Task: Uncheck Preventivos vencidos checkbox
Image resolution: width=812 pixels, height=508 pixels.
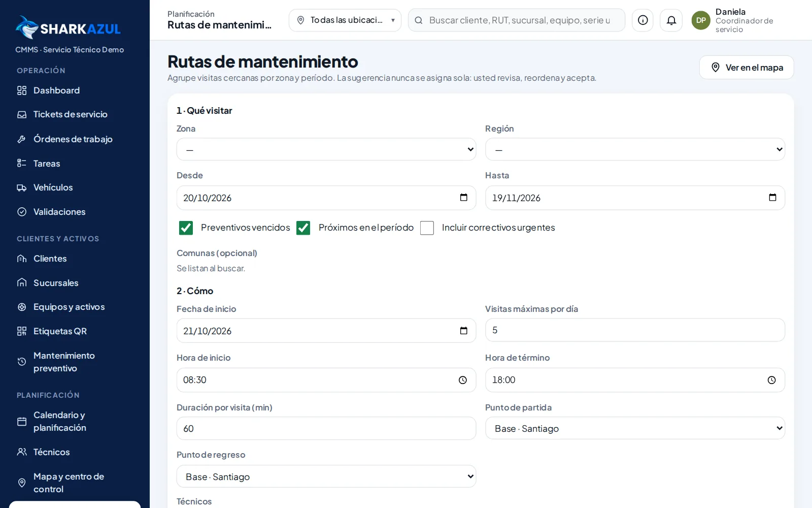Action: click(x=186, y=228)
